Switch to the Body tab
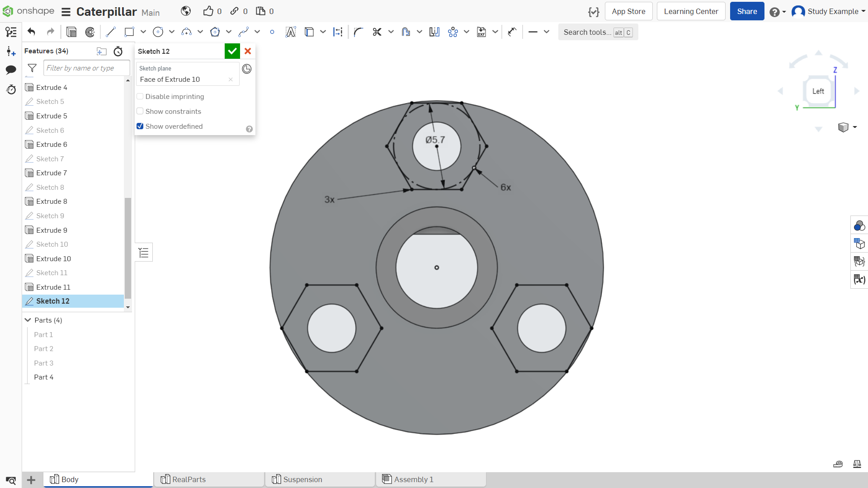Viewport: 868px width, 488px height. click(98, 479)
